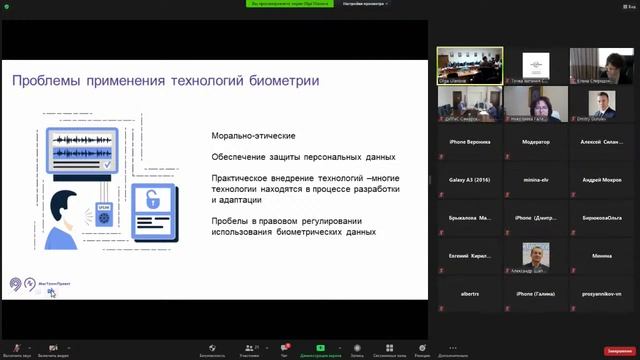Screen dimensions: 640x360
Task: Click the View layout button top-right
Action: coord(629,6)
